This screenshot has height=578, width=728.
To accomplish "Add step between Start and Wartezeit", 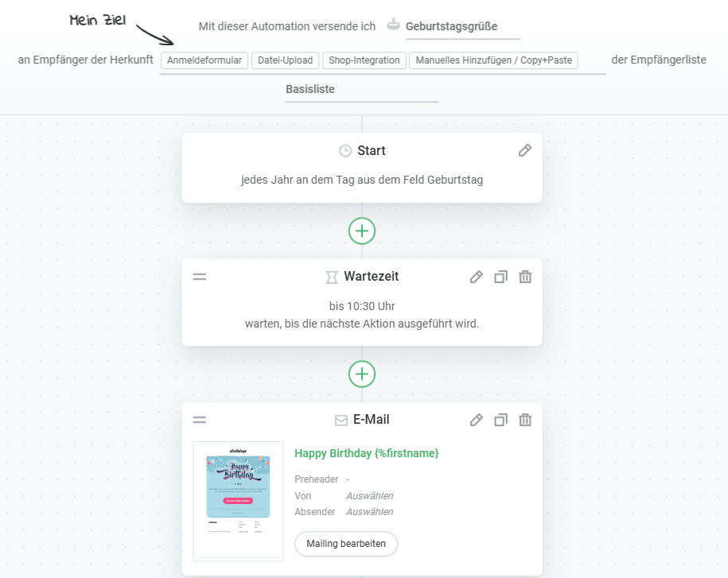I will 362,231.
